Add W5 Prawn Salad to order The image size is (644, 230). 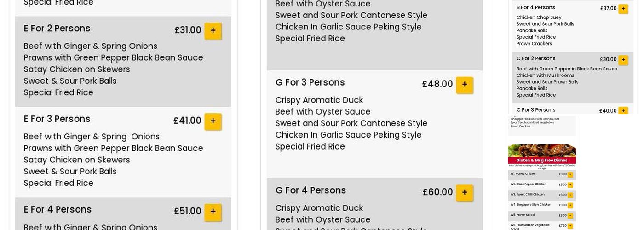point(570,216)
